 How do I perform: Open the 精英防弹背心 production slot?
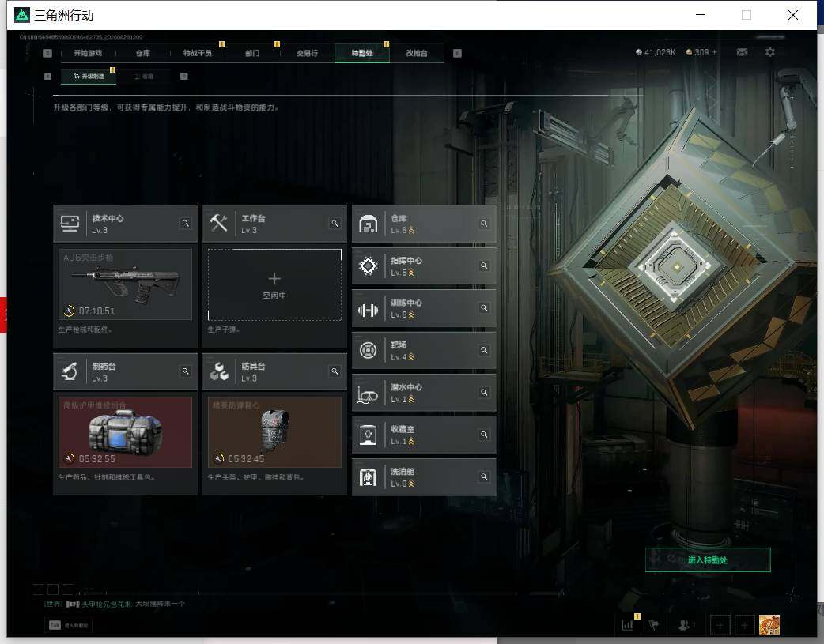[x=274, y=431]
